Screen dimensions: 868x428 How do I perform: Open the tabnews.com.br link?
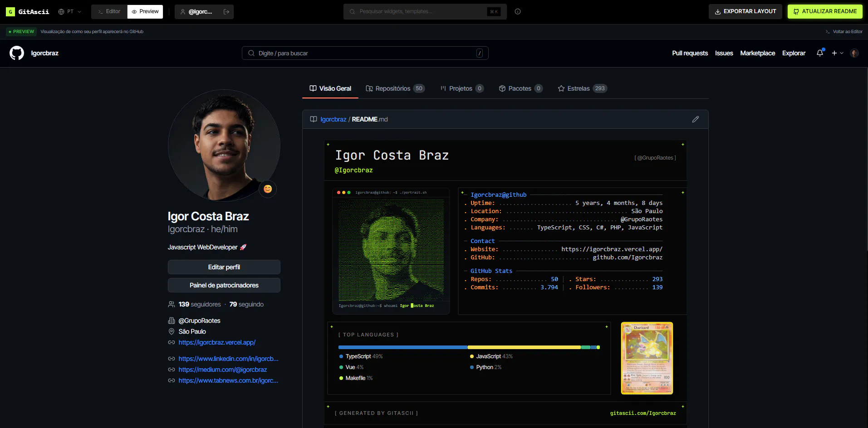[228, 380]
